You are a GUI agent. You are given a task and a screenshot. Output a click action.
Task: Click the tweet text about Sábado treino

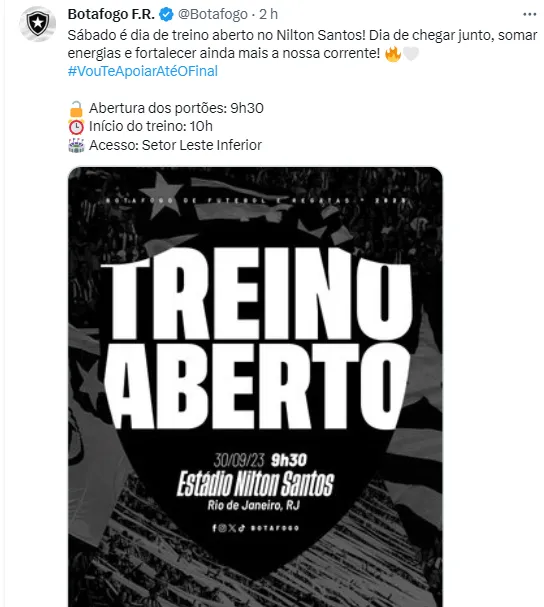[302, 44]
